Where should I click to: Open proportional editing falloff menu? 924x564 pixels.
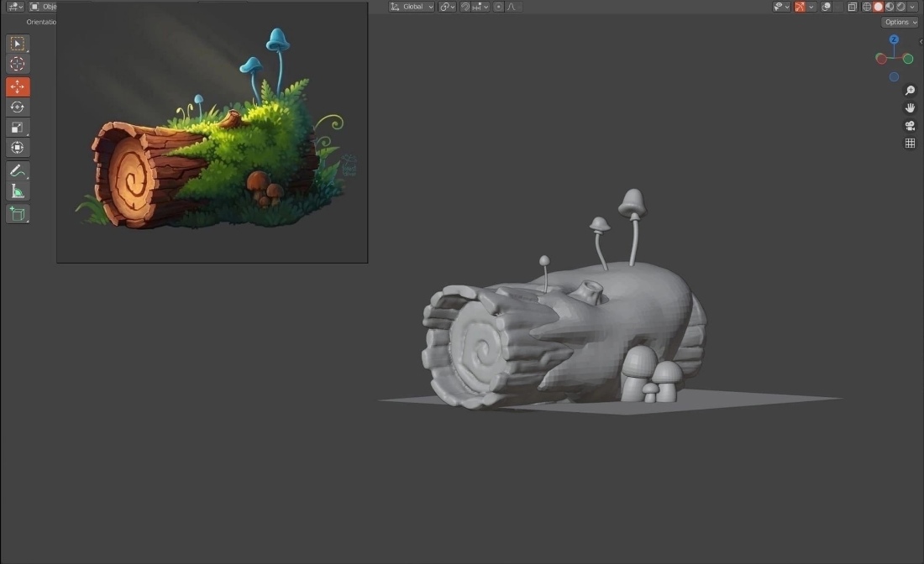(x=512, y=7)
